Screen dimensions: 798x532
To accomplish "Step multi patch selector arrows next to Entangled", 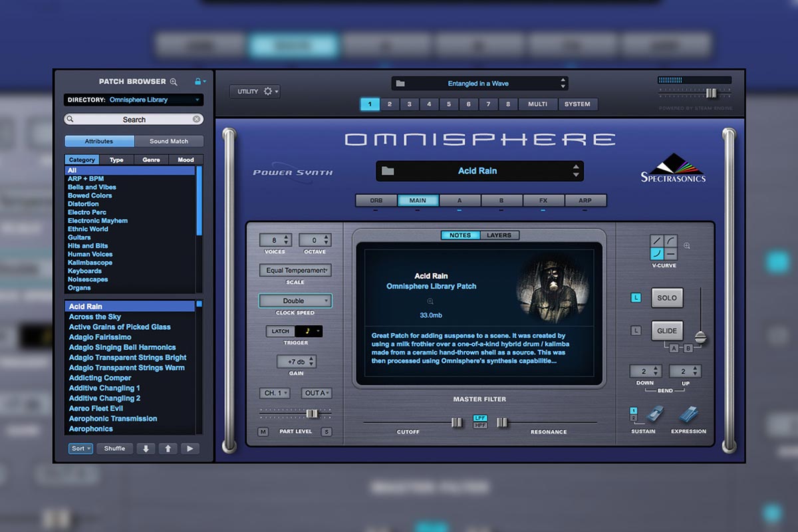I will [x=563, y=84].
